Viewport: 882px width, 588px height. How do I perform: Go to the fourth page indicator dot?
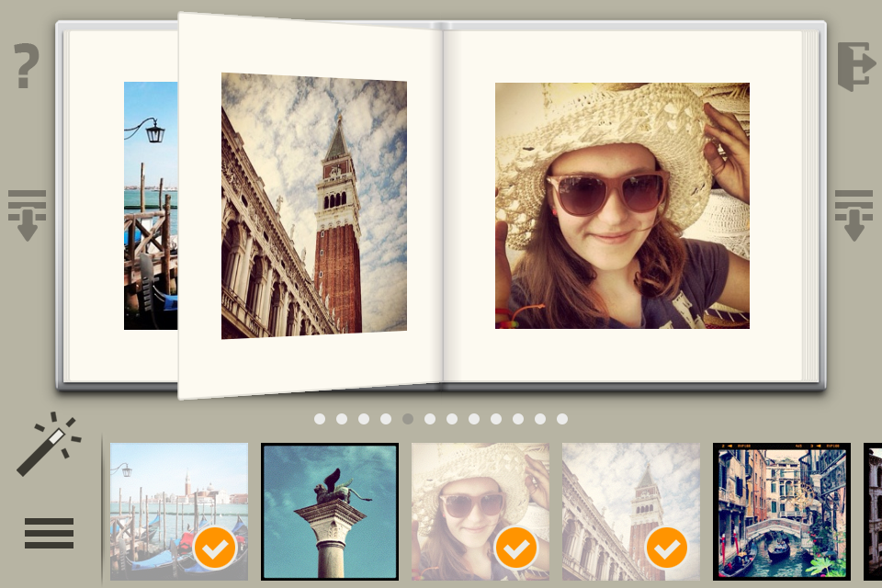tap(386, 419)
